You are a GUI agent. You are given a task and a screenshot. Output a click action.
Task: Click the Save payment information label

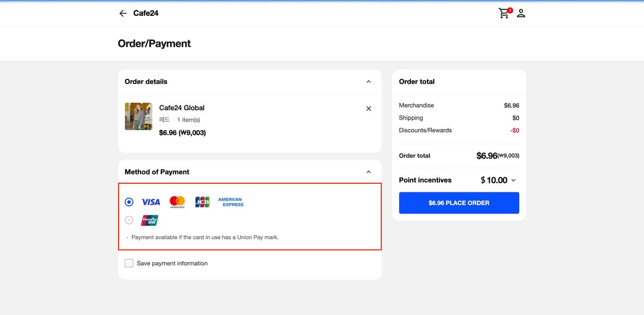(172, 263)
